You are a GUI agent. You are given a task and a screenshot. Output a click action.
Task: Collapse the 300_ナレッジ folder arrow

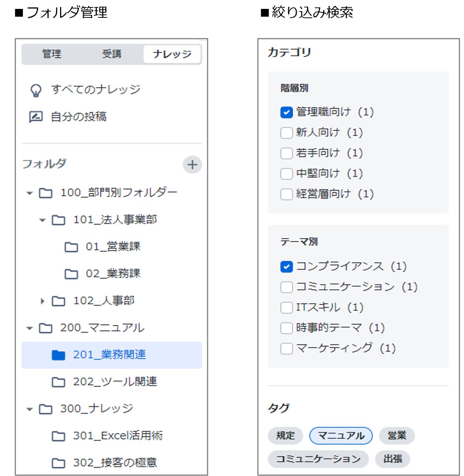coord(30,409)
